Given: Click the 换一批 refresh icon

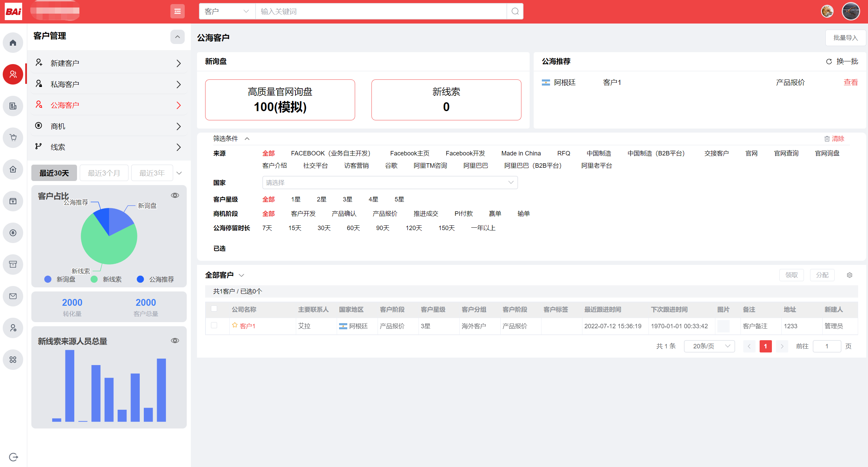Looking at the screenshot, I should (829, 61).
